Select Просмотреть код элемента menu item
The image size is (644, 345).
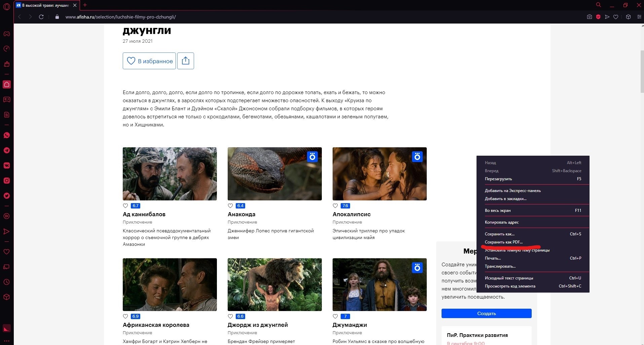coord(533,286)
